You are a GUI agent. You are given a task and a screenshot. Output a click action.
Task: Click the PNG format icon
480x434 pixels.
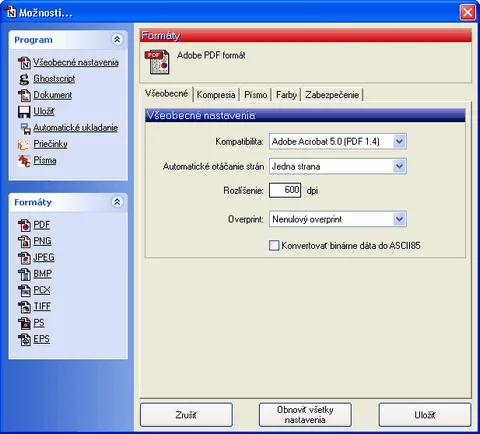[24, 241]
